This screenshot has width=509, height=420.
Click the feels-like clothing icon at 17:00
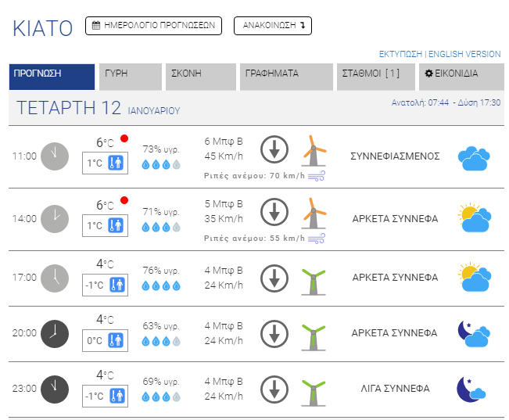pos(117,285)
